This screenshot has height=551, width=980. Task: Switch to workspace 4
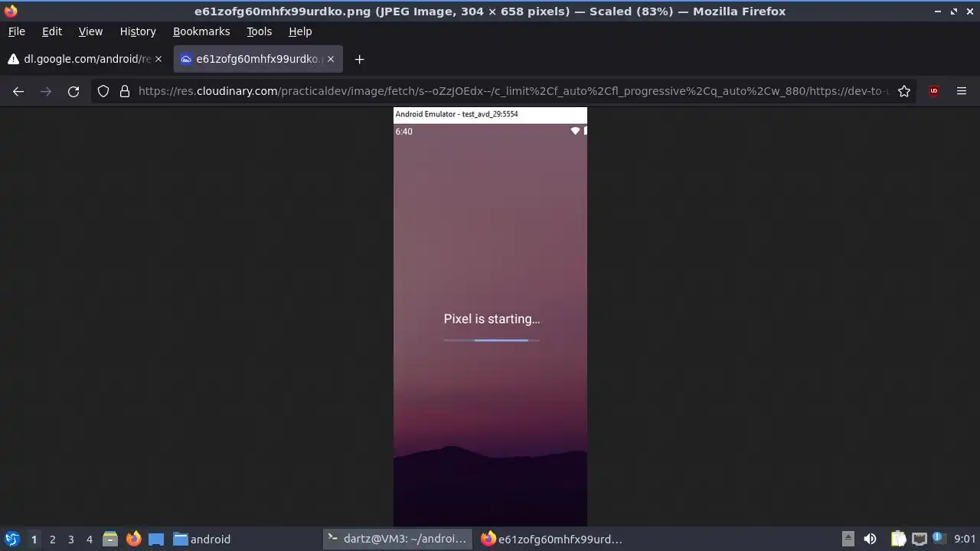point(89,539)
